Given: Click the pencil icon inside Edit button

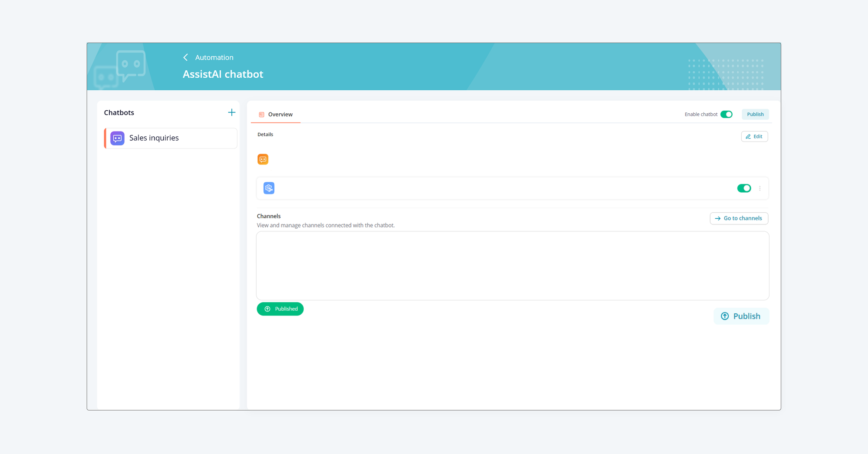Looking at the screenshot, I should click(x=748, y=136).
